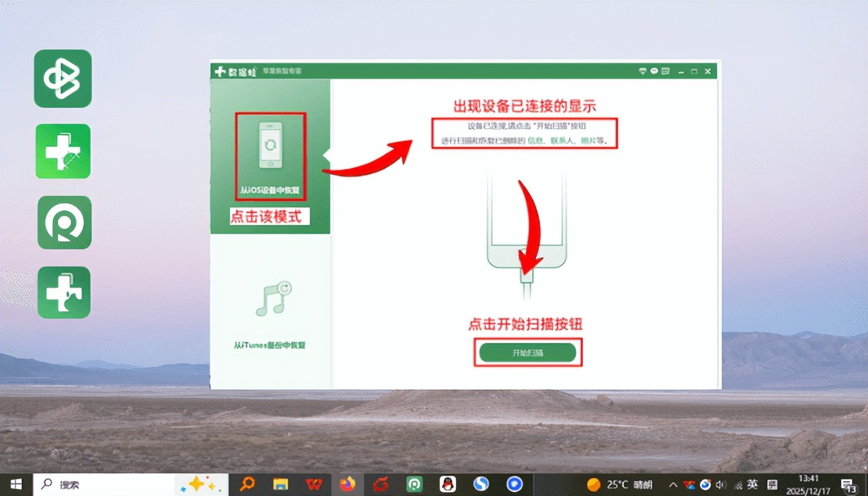This screenshot has width=868, height=496.
Task: Open WPS Office from the taskbar
Action: click(x=314, y=484)
